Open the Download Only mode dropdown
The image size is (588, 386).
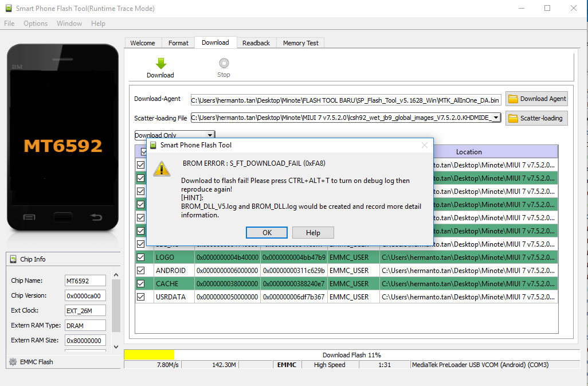pyautogui.click(x=210, y=135)
